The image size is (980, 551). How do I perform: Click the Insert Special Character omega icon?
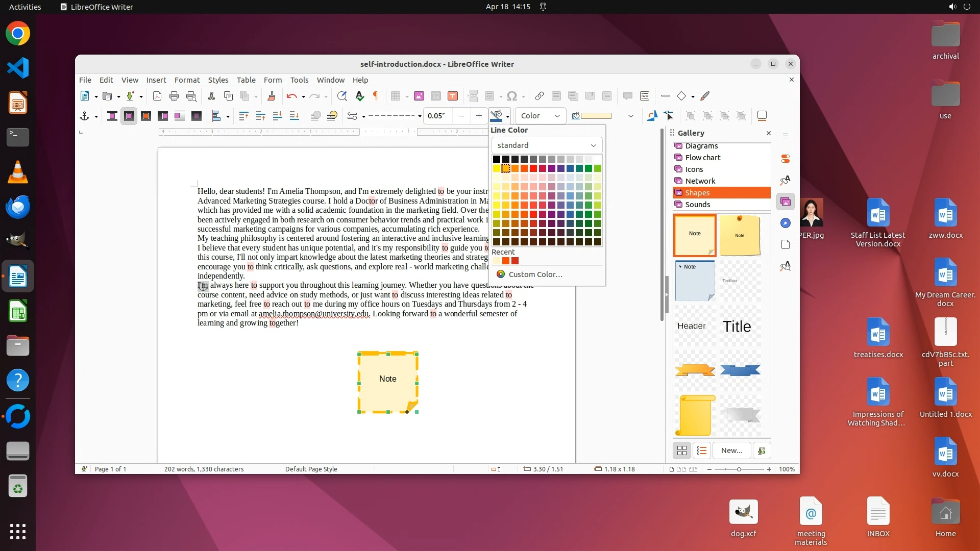pyautogui.click(x=512, y=96)
